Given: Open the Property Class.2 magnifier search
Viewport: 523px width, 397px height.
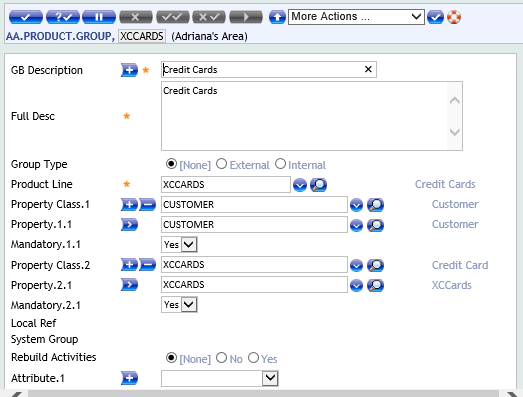Looking at the screenshot, I should (x=376, y=265).
